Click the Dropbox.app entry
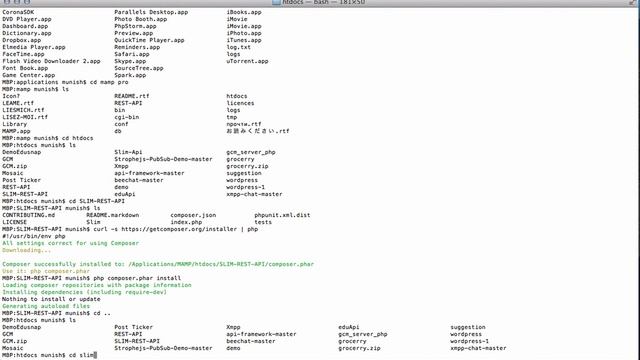Screen dimensions: 640x360 point(22,40)
